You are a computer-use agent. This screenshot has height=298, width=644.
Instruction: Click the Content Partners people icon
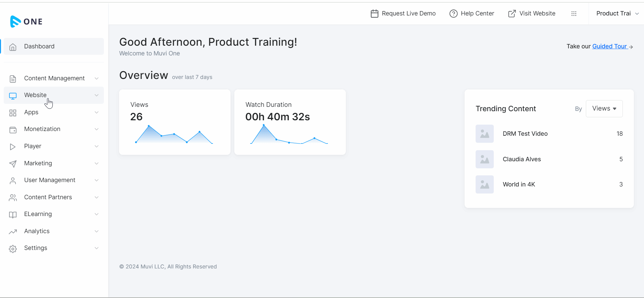(x=13, y=198)
